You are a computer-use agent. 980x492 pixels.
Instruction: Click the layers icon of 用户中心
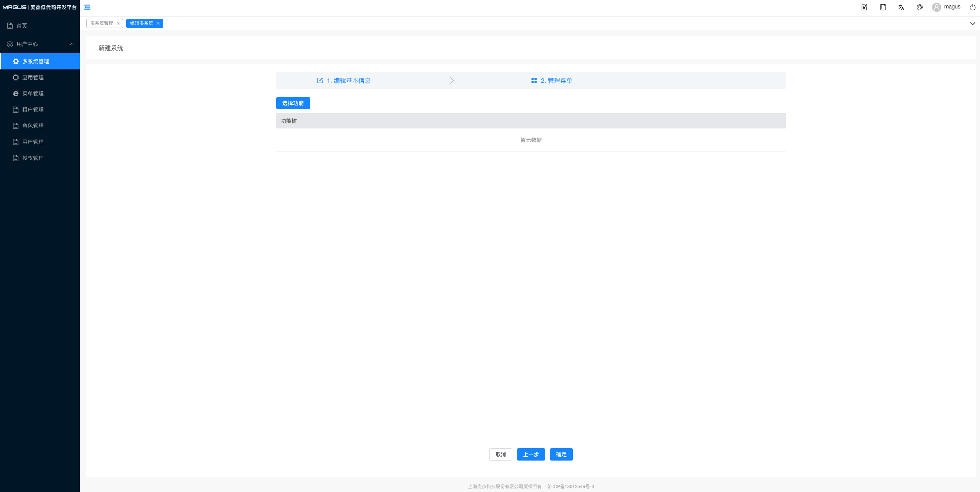coord(10,44)
